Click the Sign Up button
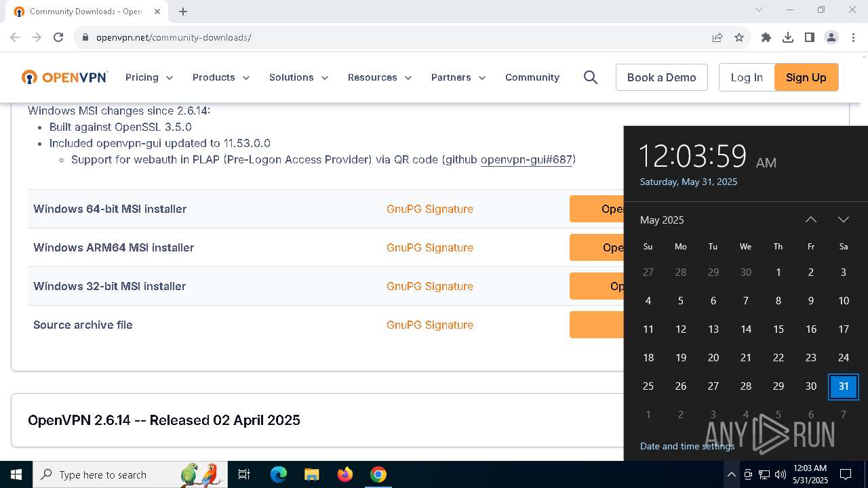Screen dimensions: 868x488 click(806, 77)
